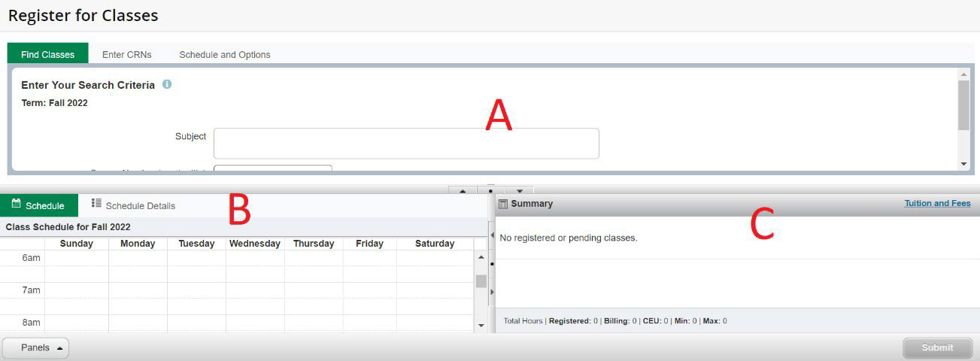Click the 'Term: Fall 2022' label
Image resolution: width=980 pixels, height=361 pixels.
(x=54, y=103)
